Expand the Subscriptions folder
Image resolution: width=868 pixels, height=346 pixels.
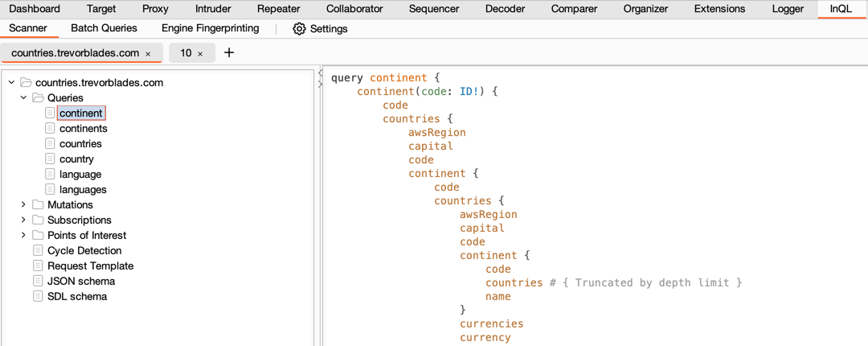(24, 220)
